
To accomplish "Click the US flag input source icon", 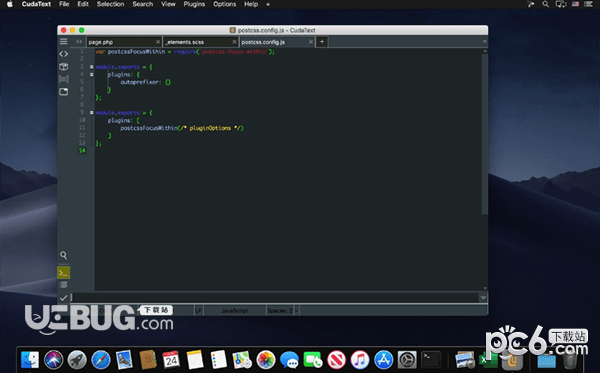I will 575,4.
